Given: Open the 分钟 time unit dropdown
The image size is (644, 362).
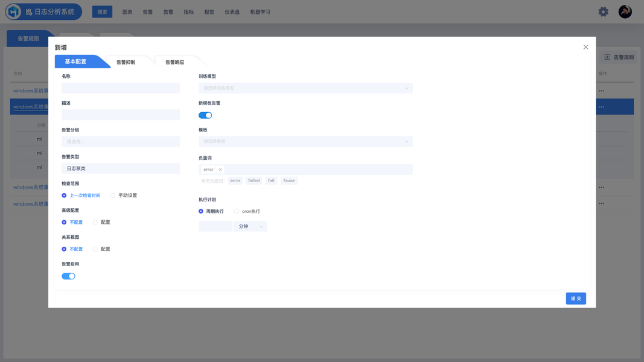Looking at the screenshot, I should point(250,226).
